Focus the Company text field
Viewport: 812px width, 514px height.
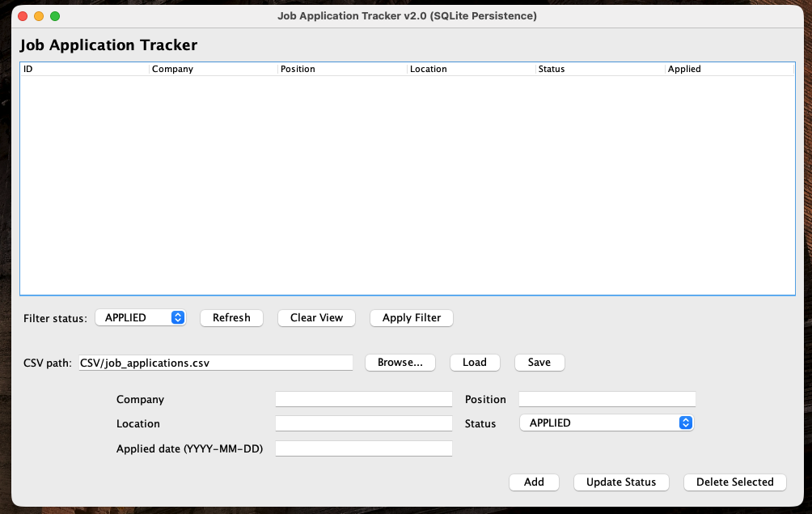coord(363,398)
